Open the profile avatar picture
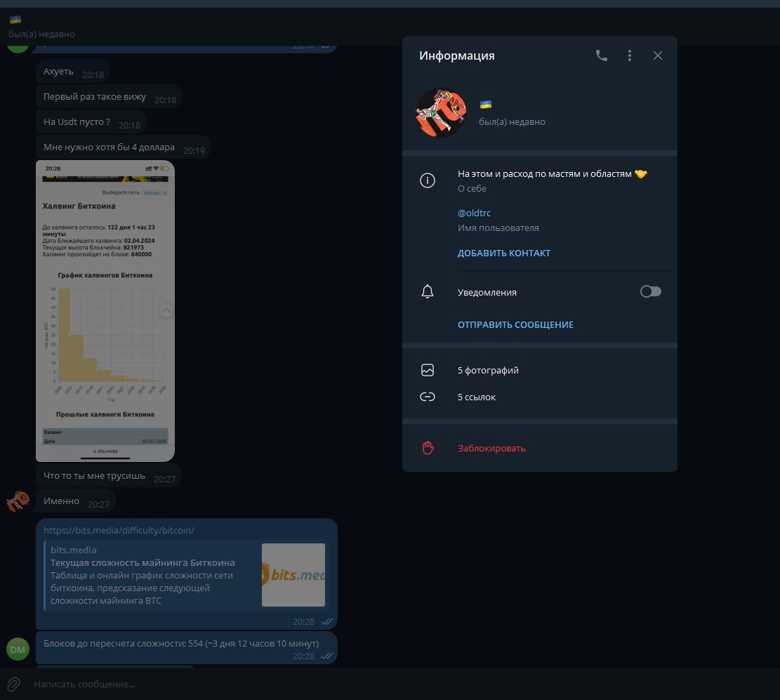The height and width of the screenshot is (700, 780). tap(441, 112)
